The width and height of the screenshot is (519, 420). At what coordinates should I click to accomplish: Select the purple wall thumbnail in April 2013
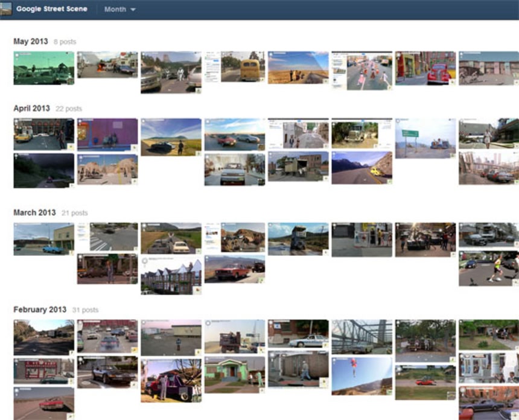pyautogui.click(x=107, y=134)
